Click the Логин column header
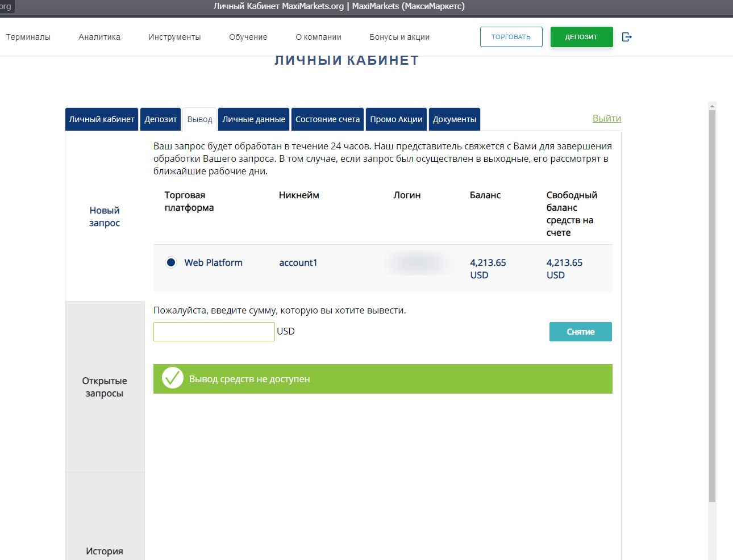This screenshot has height=560, width=733. [x=407, y=195]
